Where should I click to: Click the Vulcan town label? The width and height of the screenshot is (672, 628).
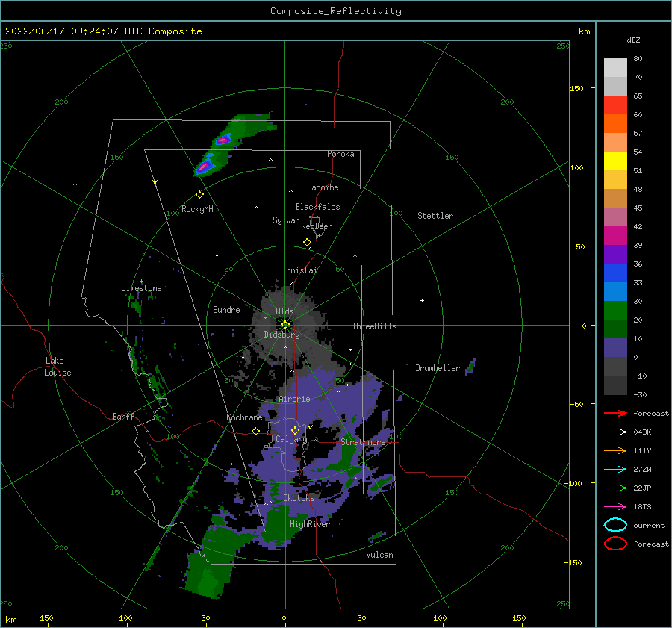(379, 555)
